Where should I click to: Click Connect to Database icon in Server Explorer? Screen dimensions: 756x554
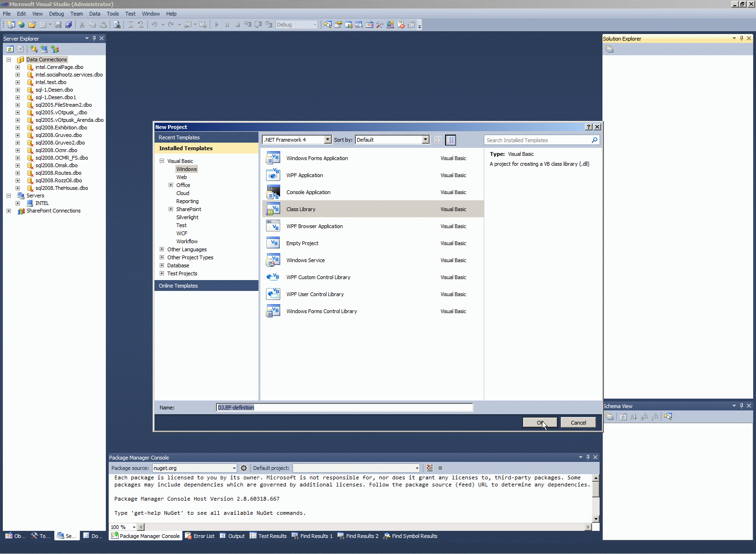point(34,49)
